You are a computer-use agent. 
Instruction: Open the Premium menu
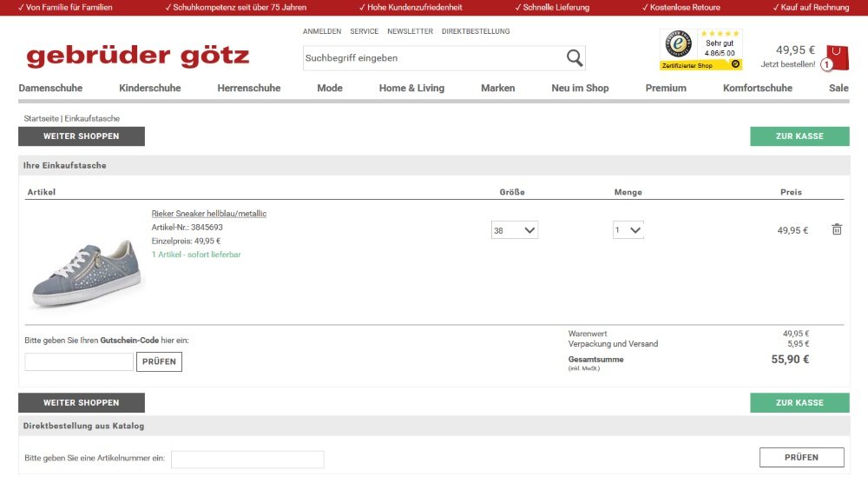click(x=666, y=88)
